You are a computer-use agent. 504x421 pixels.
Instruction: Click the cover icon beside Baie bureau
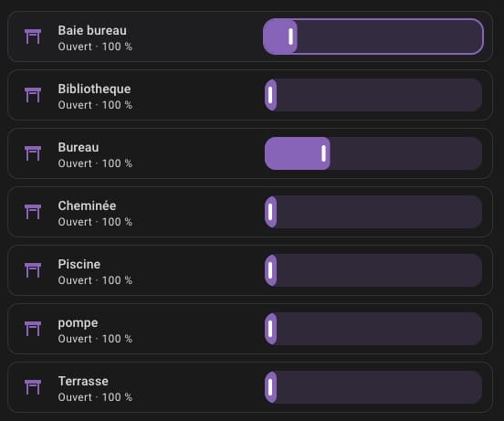(33, 37)
